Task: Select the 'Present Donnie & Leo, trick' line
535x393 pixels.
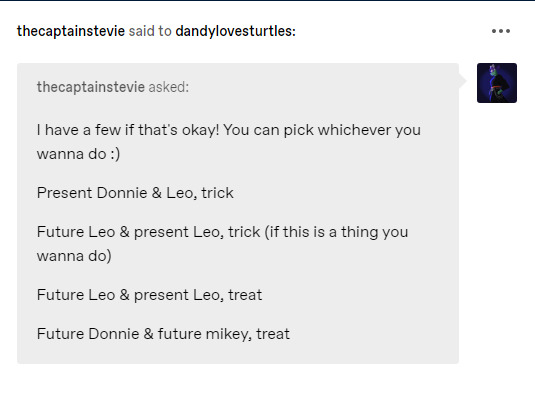Action: [x=135, y=193]
